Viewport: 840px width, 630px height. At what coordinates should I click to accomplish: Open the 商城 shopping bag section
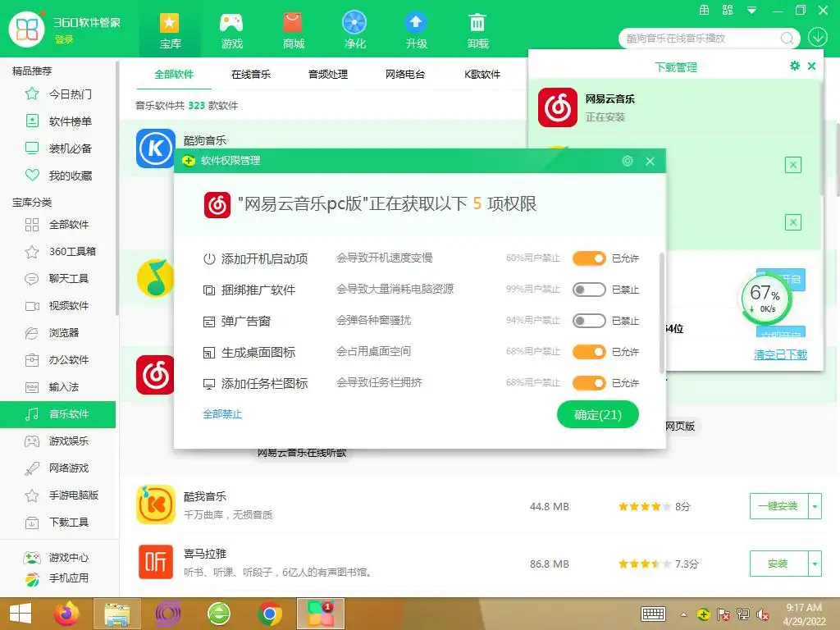293,30
